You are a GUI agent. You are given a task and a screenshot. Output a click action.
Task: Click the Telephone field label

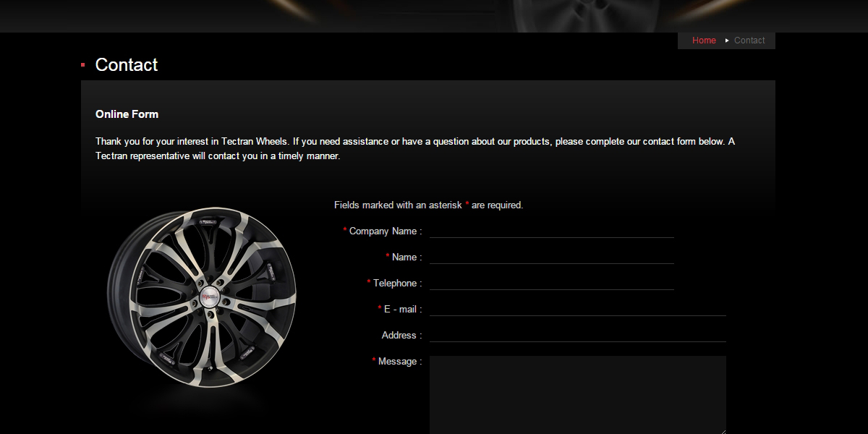[x=395, y=284]
